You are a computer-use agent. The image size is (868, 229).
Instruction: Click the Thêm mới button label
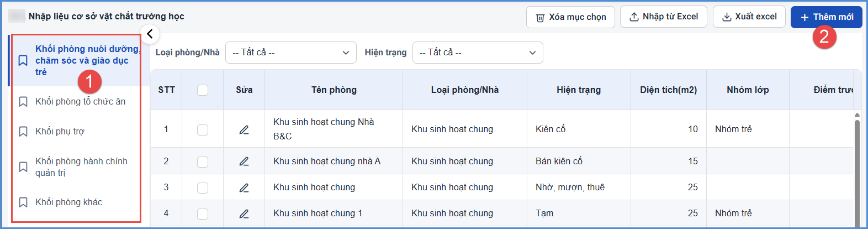pyautogui.click(x=833, y=17)
